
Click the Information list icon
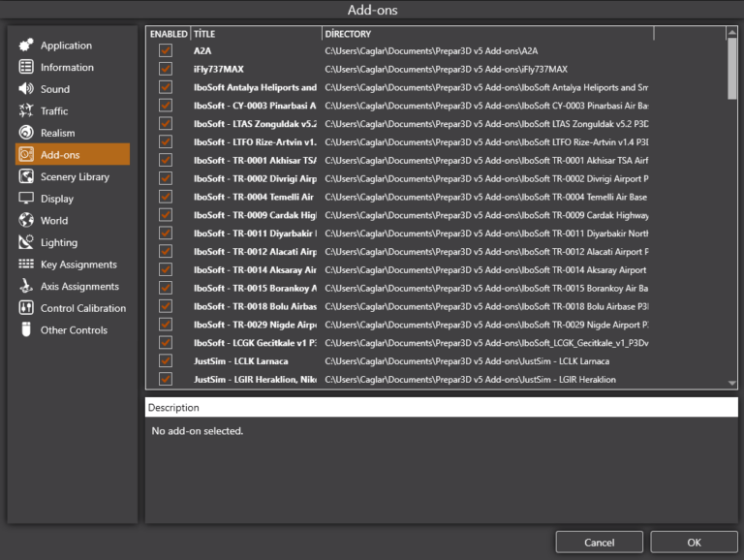point(26,67)
